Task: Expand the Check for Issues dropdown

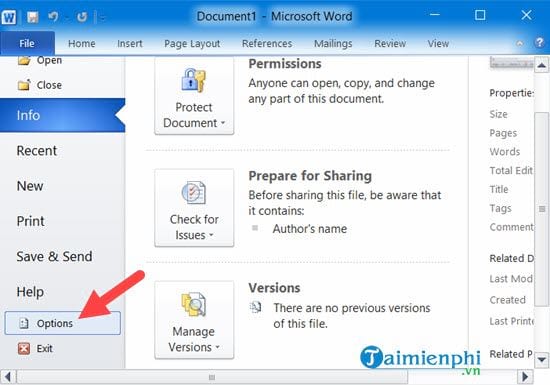Action: 194,208
